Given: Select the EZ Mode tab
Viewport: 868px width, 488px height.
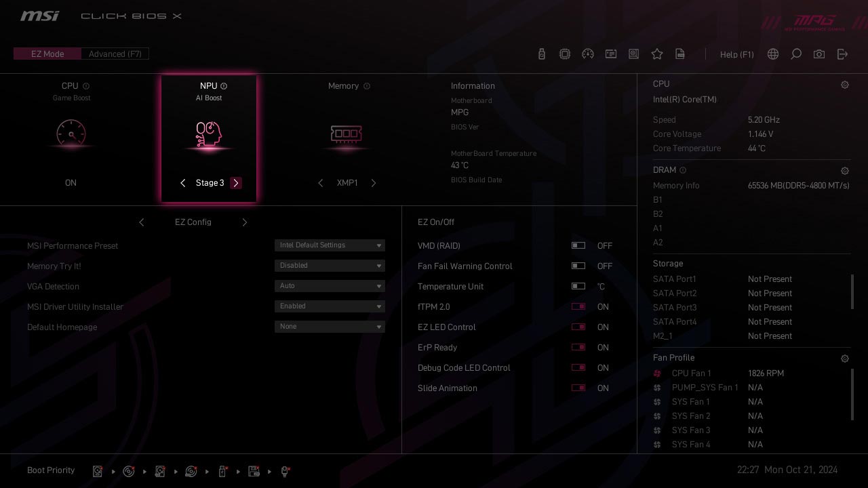Looking at the screenshot, I should click(x=47, y=54).
